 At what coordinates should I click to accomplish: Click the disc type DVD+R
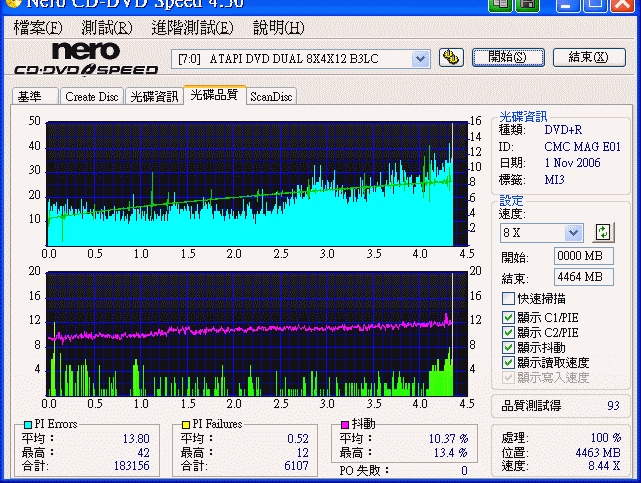coord(563,130)
